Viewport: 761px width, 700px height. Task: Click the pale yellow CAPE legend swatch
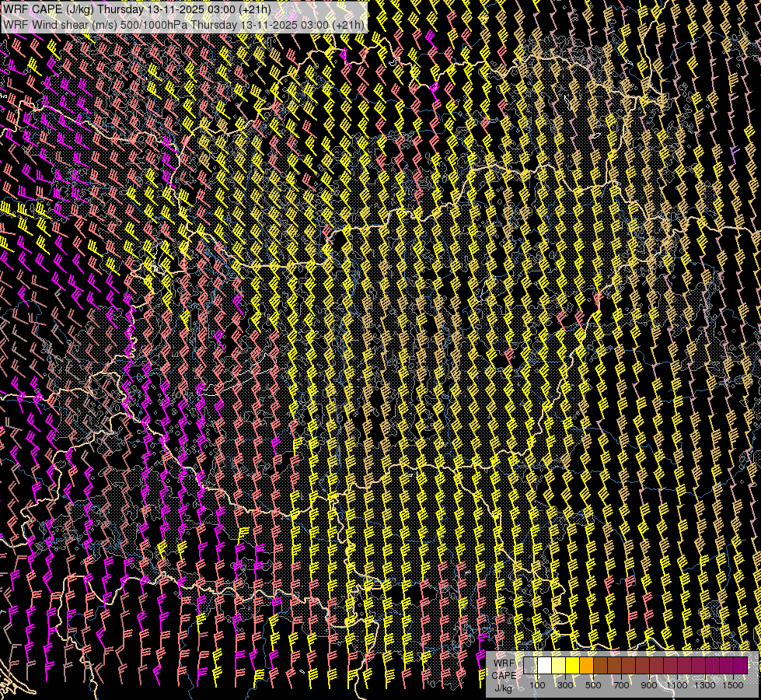559,665
